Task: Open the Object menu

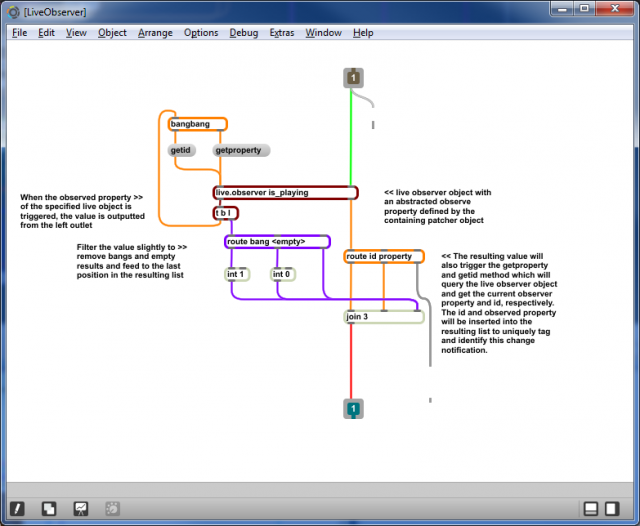Action: tap(112, 33)
